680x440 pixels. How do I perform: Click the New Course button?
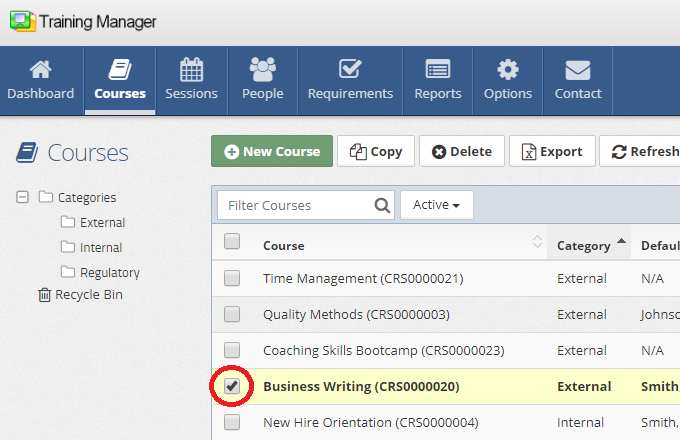tap(272, 152)
